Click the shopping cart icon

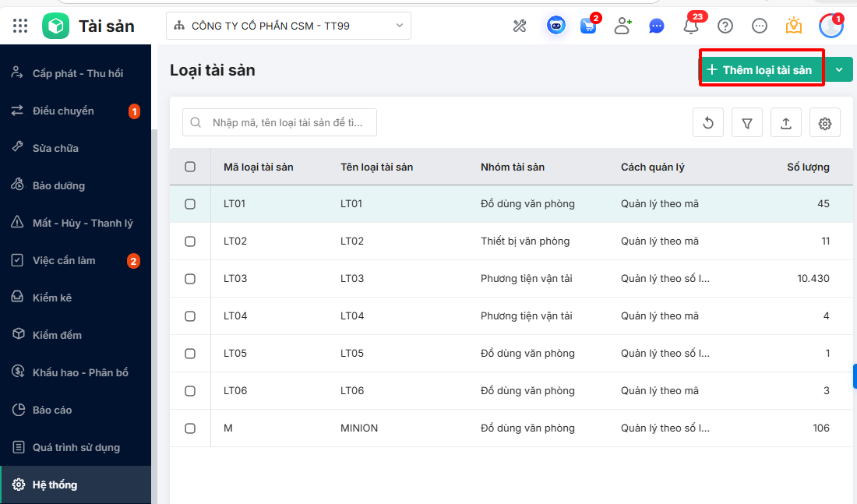588,26
